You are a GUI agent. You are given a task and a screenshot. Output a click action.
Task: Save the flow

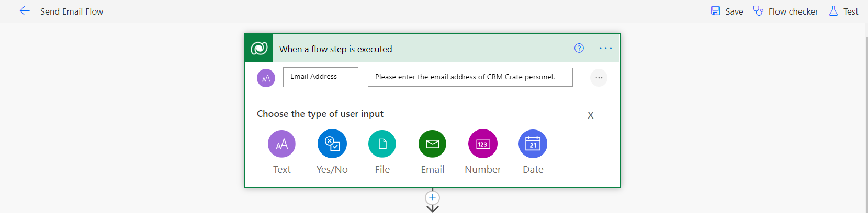(x=727, y=11)
